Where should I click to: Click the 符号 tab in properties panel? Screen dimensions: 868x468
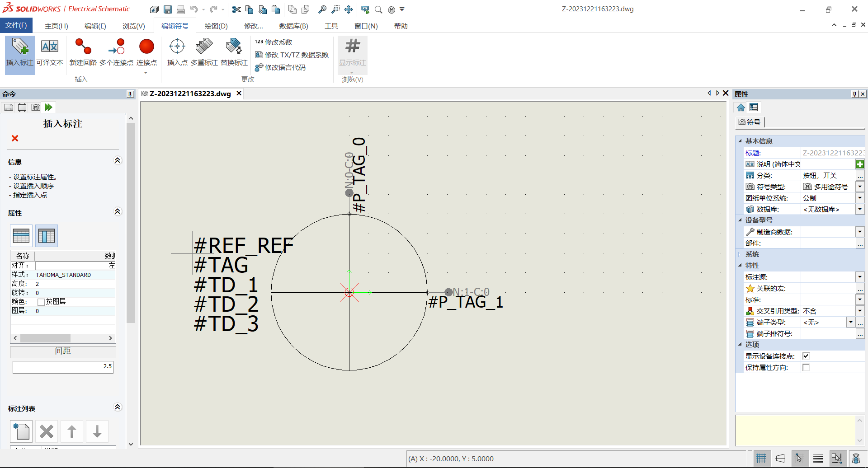[x=750, y=122]
